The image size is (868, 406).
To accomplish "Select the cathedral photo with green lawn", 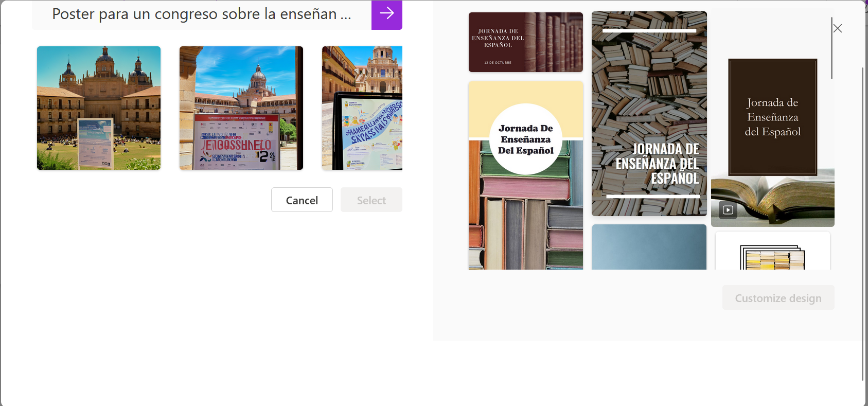I will point(99,108).
